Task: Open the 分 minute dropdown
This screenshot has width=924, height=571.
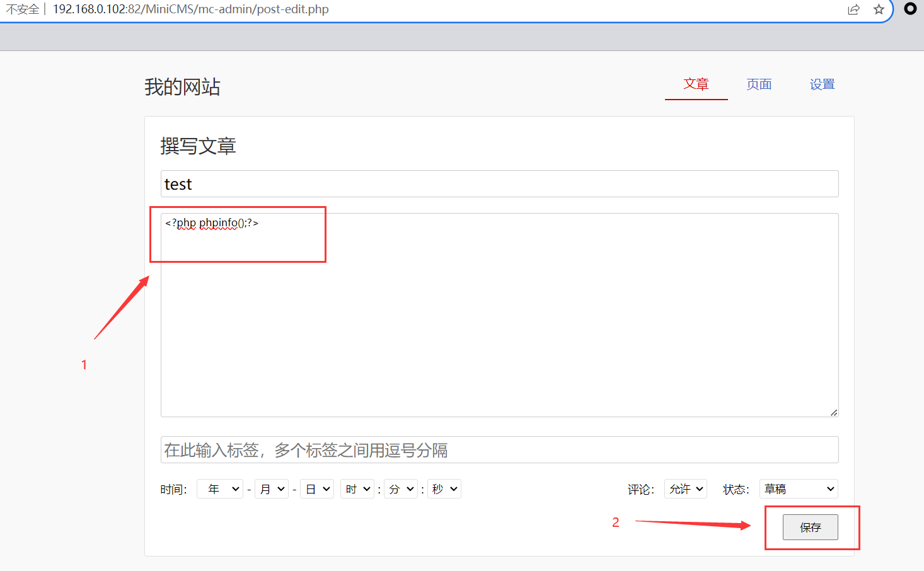Action: 401,489
